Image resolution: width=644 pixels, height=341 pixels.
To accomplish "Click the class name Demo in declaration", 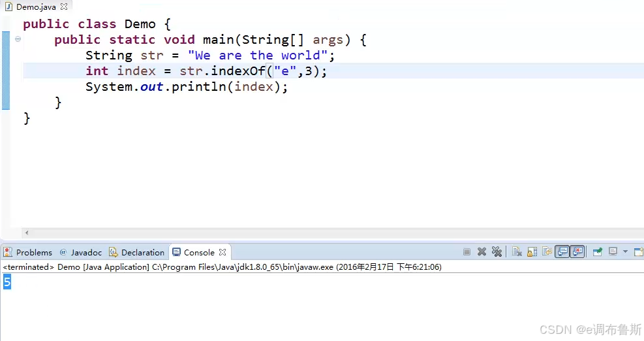I will (x=140, y=24).
